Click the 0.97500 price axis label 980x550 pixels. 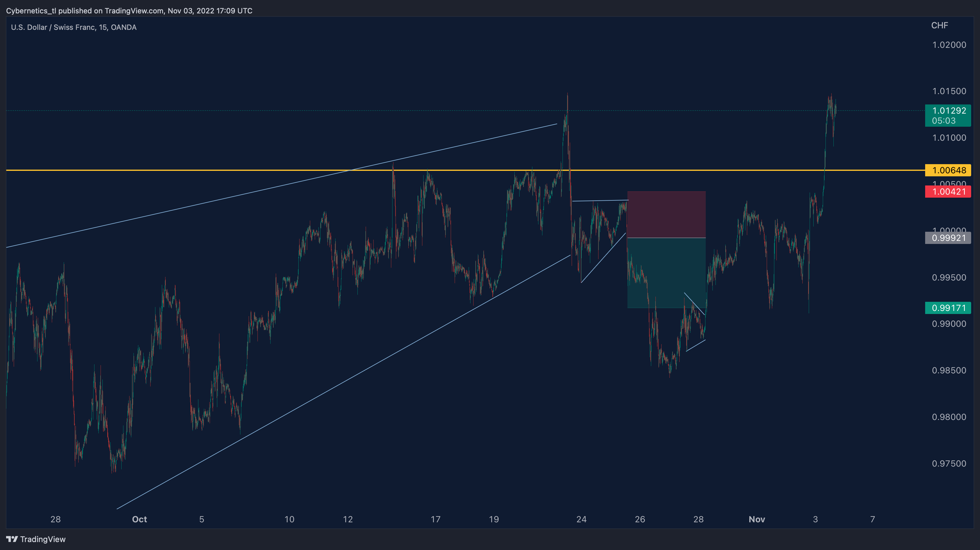949,464
